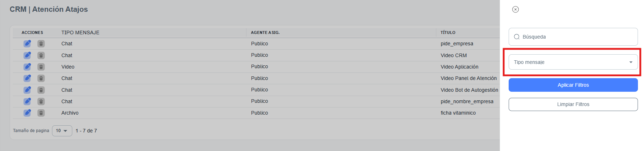The height and width of the screenshot is (151, 644).
Task: Edit the Video Bot de Autogestión row
Action: (27, 90)
